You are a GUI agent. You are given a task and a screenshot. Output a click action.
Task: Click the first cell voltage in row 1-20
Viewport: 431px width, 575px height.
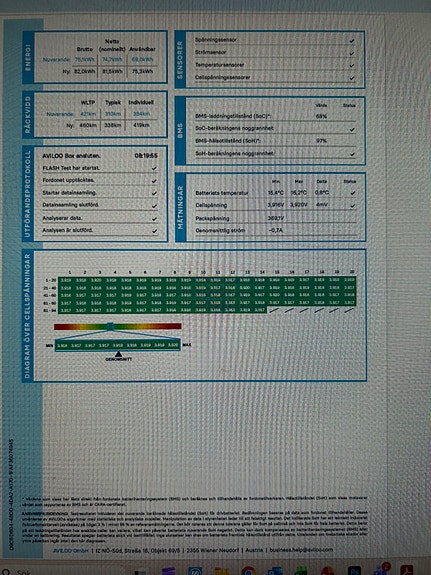point(66,281)
